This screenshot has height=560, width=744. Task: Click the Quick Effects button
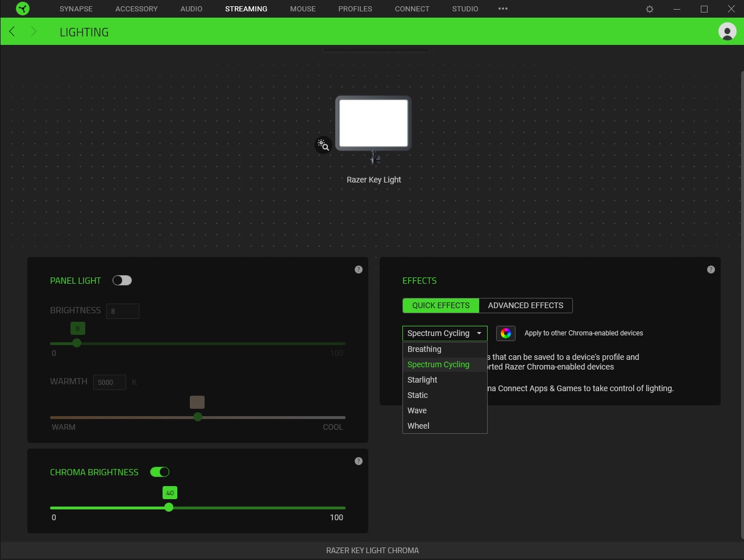click(440, 305)
